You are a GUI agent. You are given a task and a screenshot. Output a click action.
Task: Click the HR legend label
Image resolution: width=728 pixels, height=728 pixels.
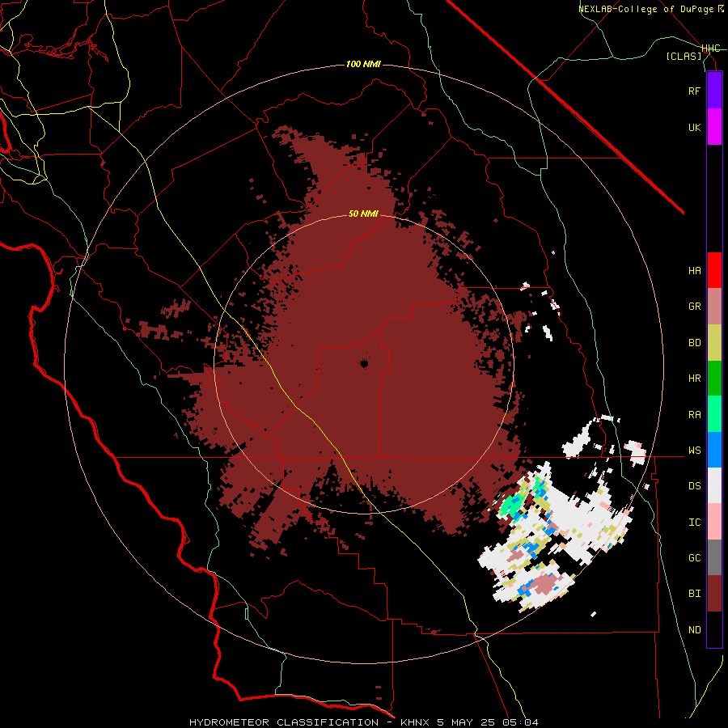694,379
